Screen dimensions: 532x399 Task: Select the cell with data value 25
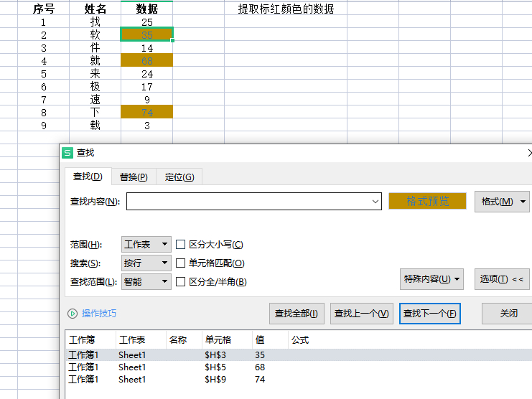coord(147,22)
